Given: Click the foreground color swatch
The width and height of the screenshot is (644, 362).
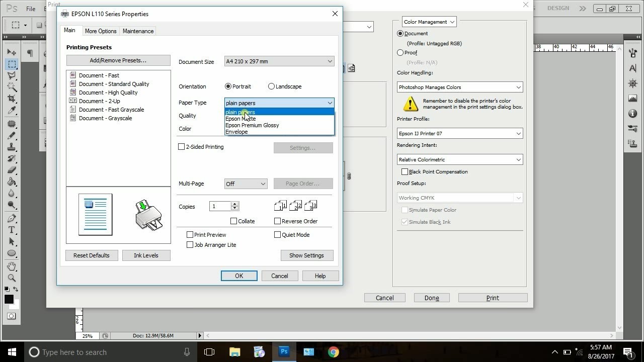Looking at the screenshot, I should [9, 299].
